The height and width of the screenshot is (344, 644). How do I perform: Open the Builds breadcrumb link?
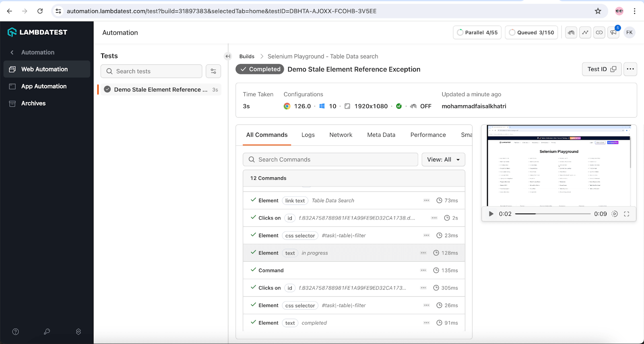247,56
